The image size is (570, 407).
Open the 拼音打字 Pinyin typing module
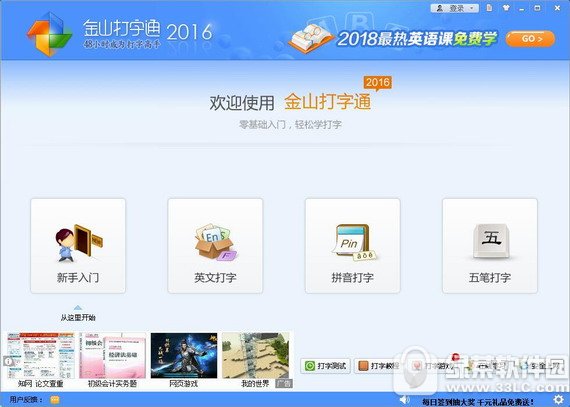pyautogui.click(x=353, y=246)
